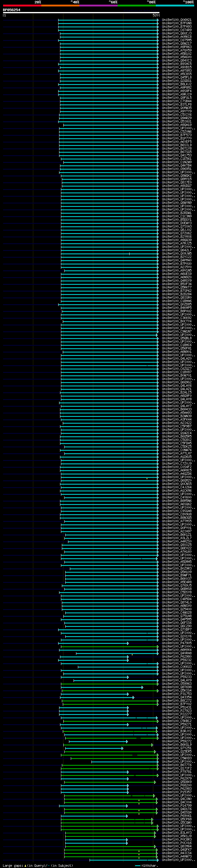Select the UniRef100_P15357 label
The width and height of the screenshot is (197, 868).
pos(177,792)
